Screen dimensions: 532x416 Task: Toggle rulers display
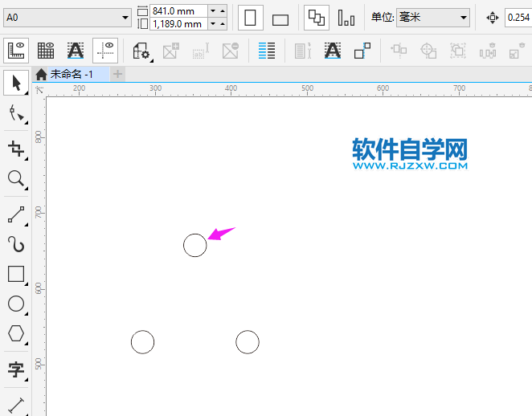pos(16,51)
